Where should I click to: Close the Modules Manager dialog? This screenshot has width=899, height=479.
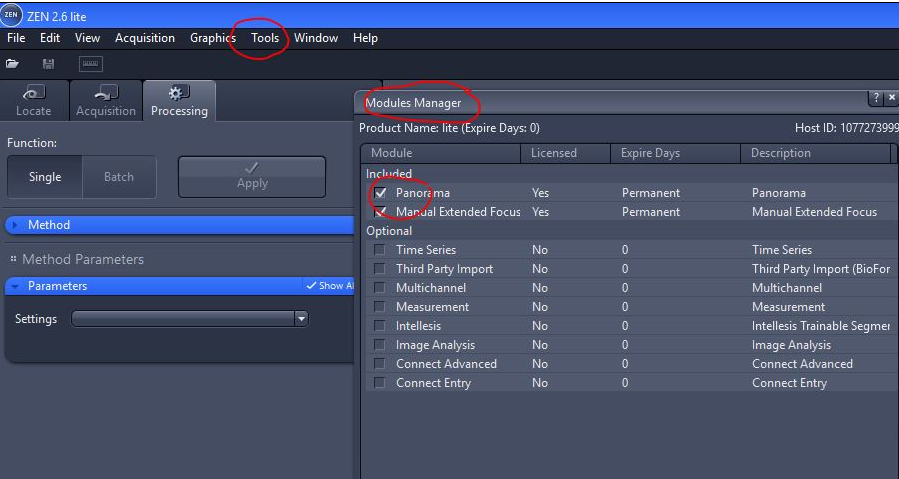coord(891,98)
